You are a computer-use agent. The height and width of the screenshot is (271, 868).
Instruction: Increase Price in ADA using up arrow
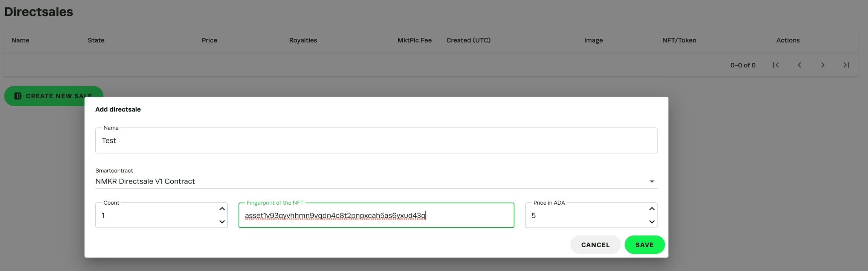(x=651, y=209)
